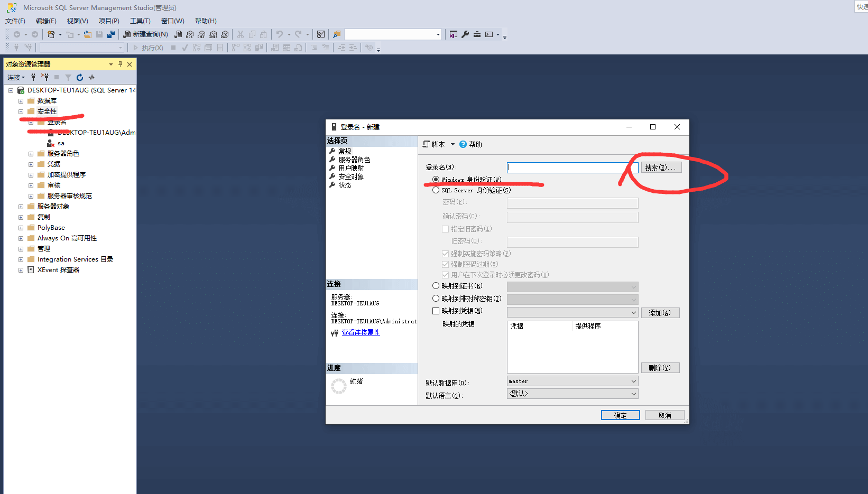Screen dimensions: 868x494
Task: Select the 映射到证书 radio button
Action: (x=436, y=286)
